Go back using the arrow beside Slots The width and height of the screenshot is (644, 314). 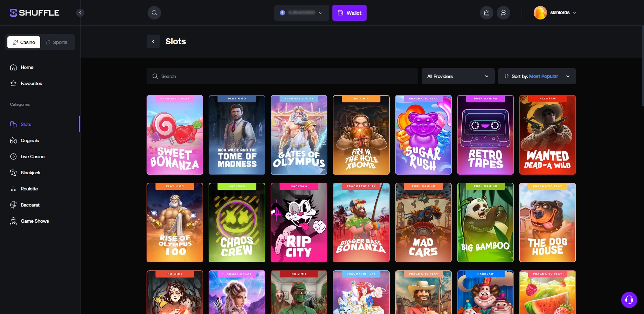tap(153, 42)
